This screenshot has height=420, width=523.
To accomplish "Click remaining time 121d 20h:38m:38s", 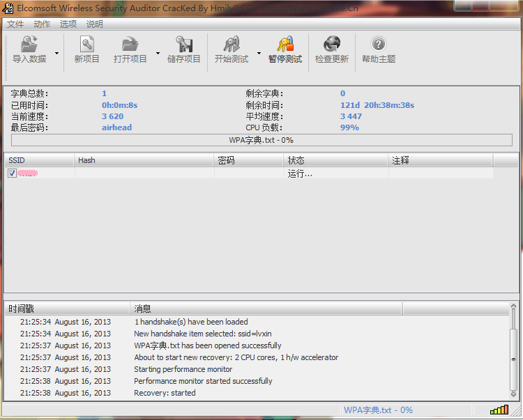I will click(377, 105).
